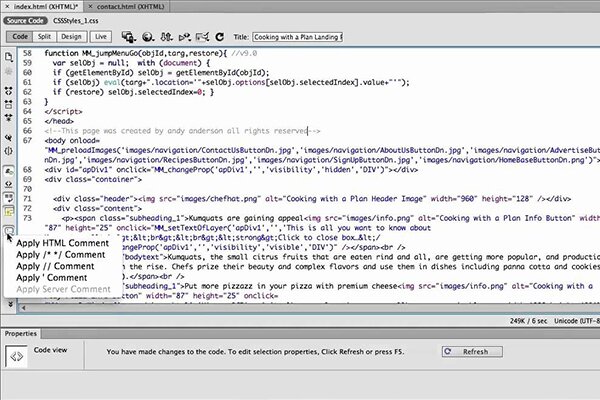Switch to Code view
Viewport: 600px width, 400px height.
click(20, 37)
